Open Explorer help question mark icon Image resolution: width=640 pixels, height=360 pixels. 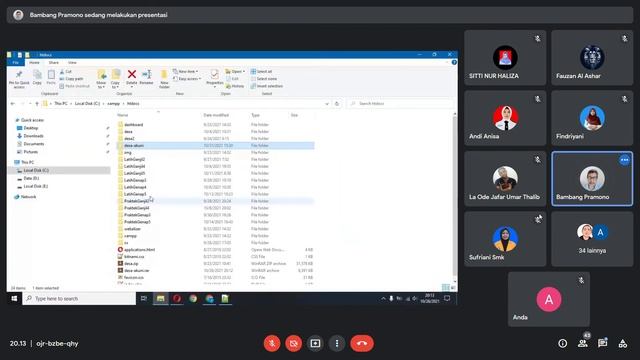[454, 62]
